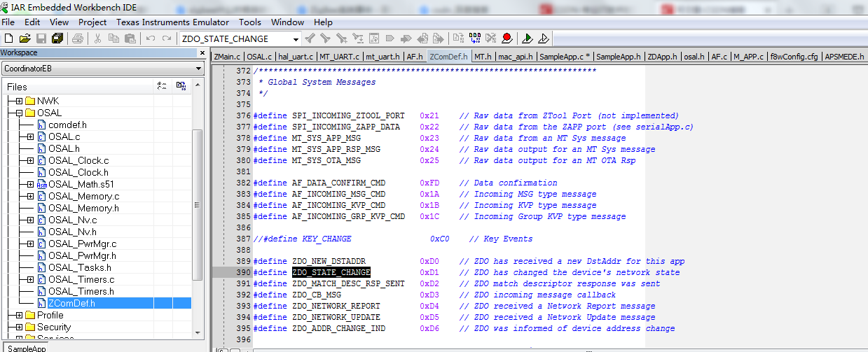
Task: Open the Find dialog icon
Action: [x=341, y=38]
